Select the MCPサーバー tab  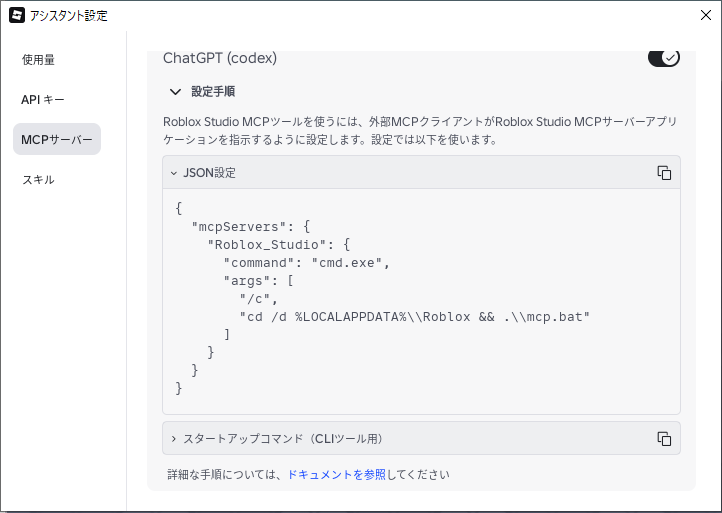(x=57, y=139)
